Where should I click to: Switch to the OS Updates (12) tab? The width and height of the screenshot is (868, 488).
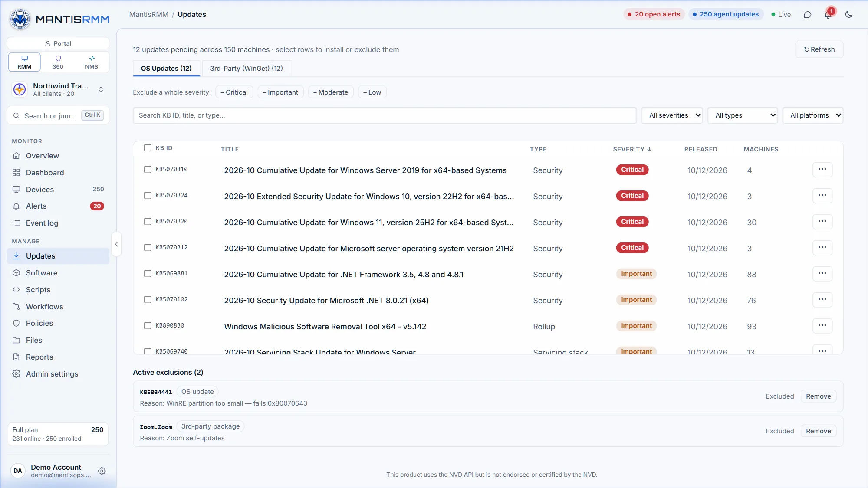point(166,69)
